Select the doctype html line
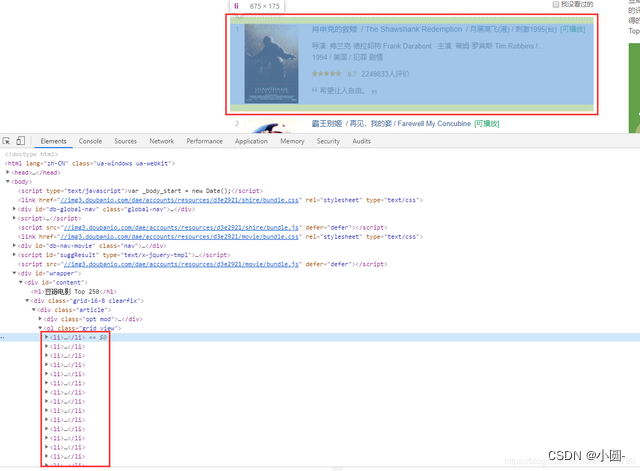This screenshot has height=471, width=640. pyautogui.click(x=31, y=154)
